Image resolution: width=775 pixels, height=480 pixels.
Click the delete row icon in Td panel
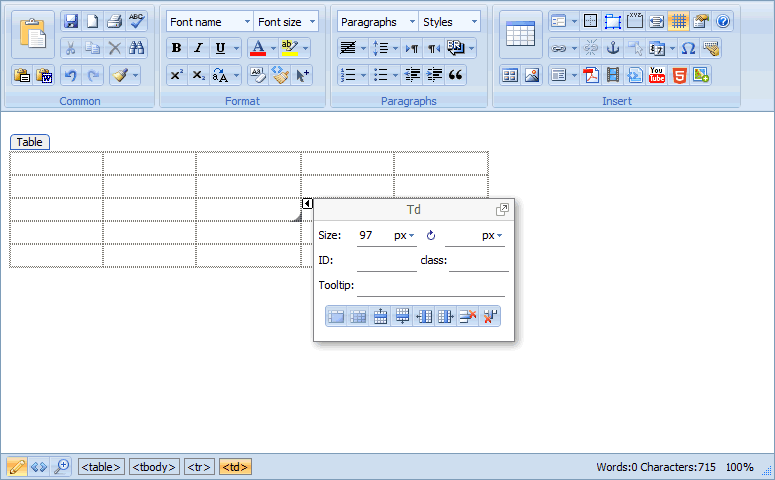[x=467, y=317]
